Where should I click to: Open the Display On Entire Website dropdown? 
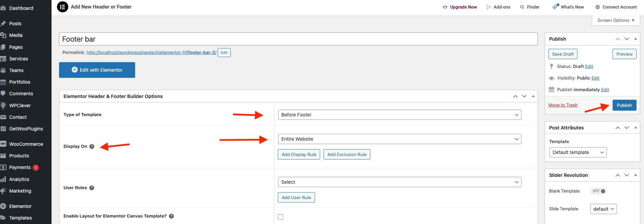click(x=399, y=139)
